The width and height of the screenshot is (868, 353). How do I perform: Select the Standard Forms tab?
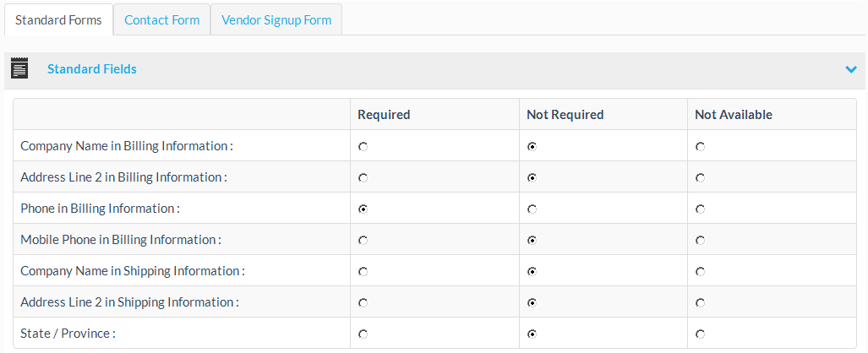click(x=58, y=19)
